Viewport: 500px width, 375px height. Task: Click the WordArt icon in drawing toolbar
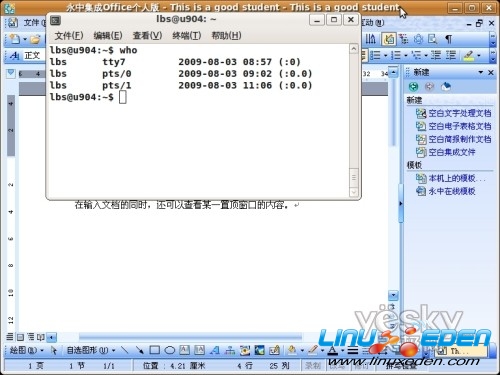point(215,350)
